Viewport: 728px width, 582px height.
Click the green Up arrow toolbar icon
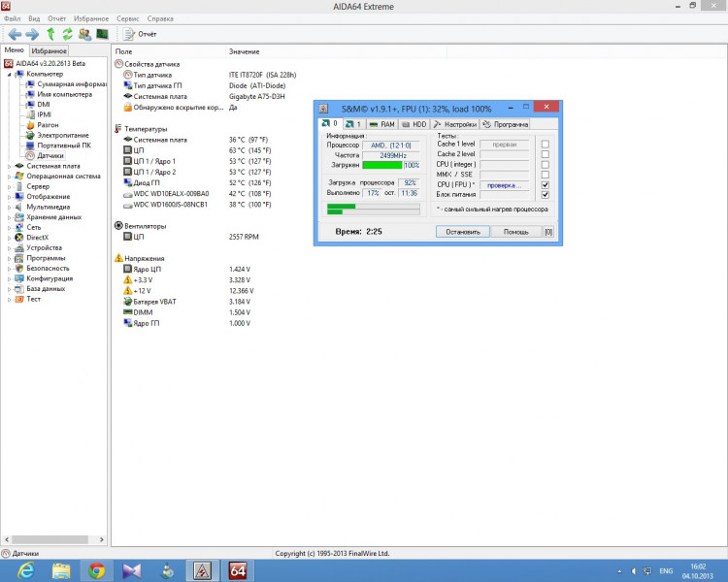click(x=51, y=34)
